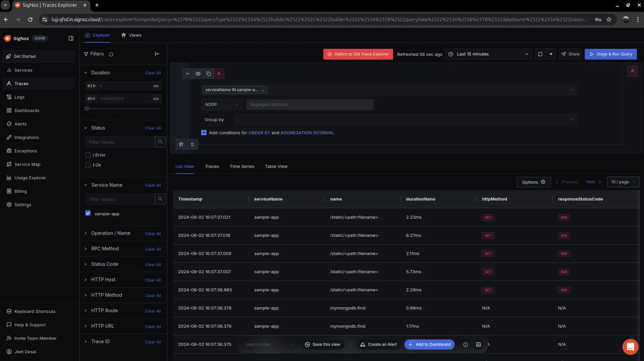Screen dimensions: 644x361
Task: Open Integrations in sidebar
Action: (x=26, y=137)
